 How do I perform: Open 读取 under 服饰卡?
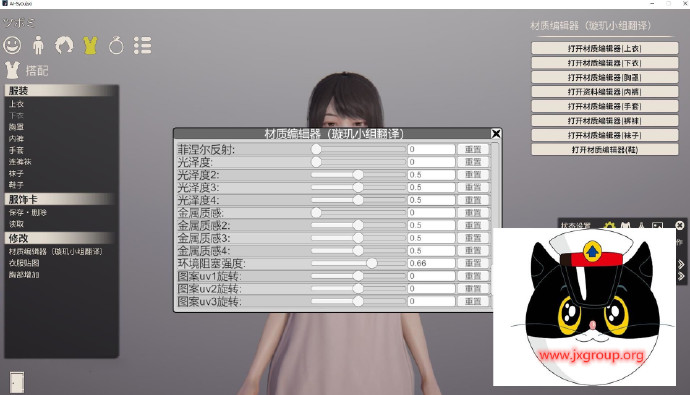[16, 224]
